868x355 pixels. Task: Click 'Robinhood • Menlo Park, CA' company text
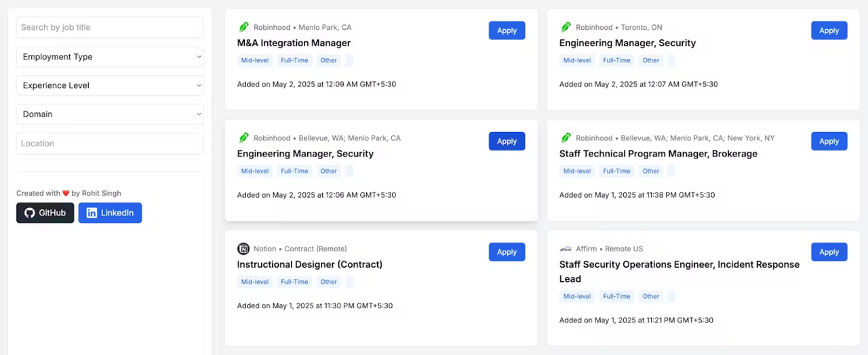(x=302, y=27)
